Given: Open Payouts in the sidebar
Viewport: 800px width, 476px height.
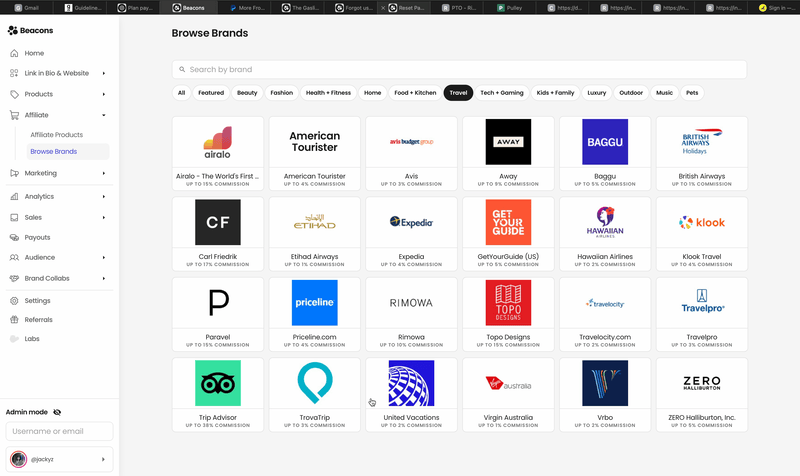Looking at the screenshot, I should (x=37, y=237).
